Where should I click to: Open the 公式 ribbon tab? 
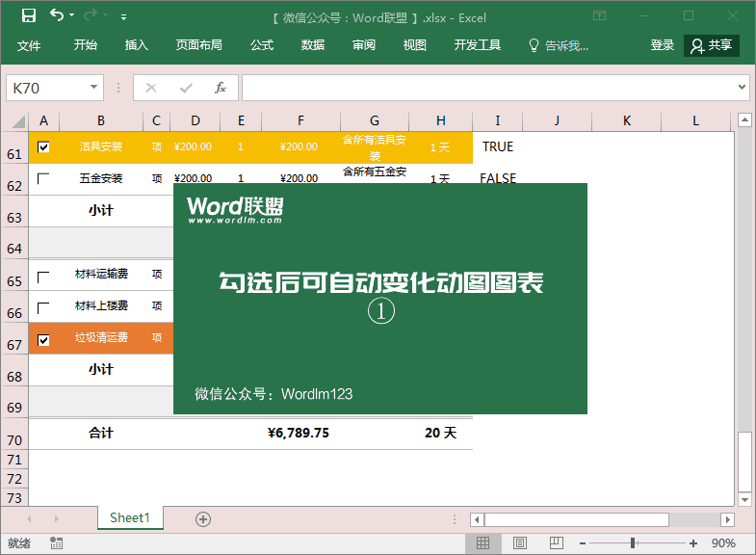click(262, 45)
